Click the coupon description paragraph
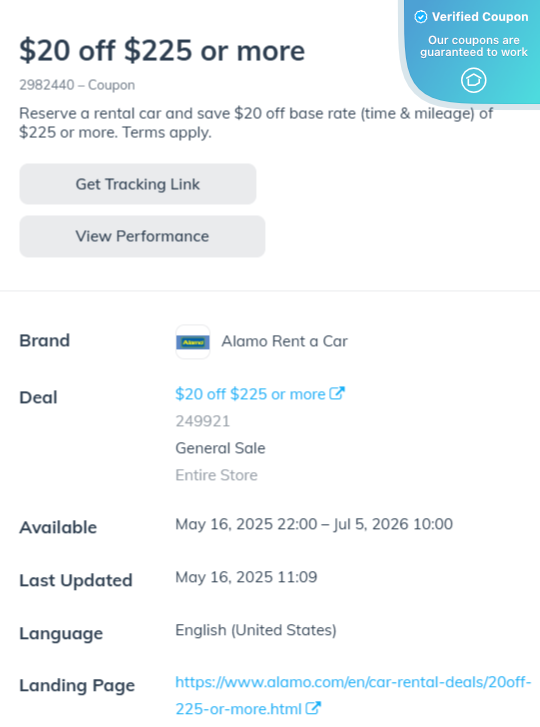This screenshot has height=727, width=540. click(x=256, y=123)
